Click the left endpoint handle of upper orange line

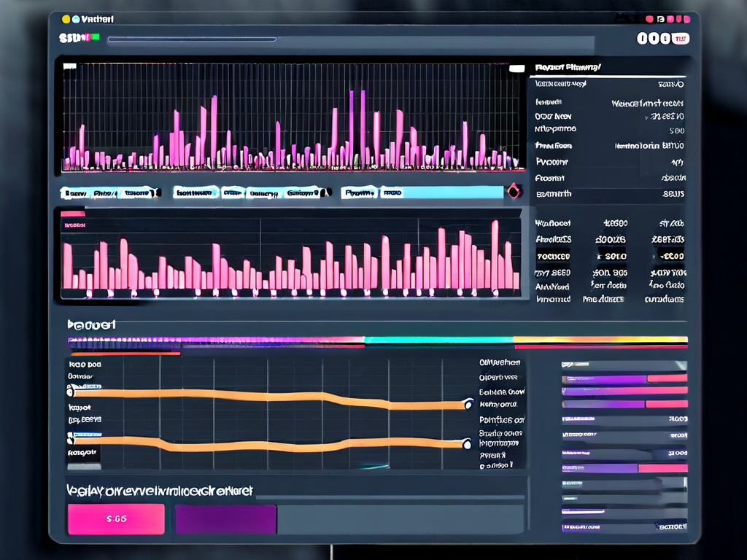coord(71,393)
